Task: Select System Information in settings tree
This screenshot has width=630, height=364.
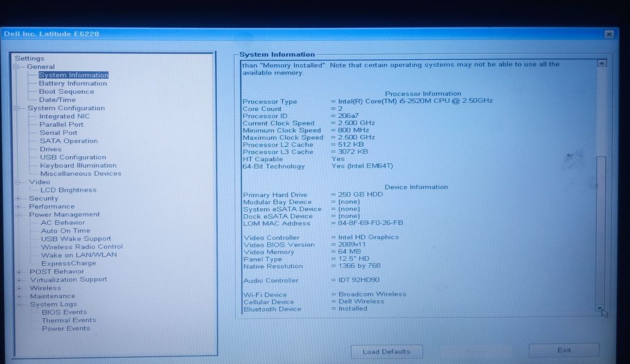Action: click(74, 75)
